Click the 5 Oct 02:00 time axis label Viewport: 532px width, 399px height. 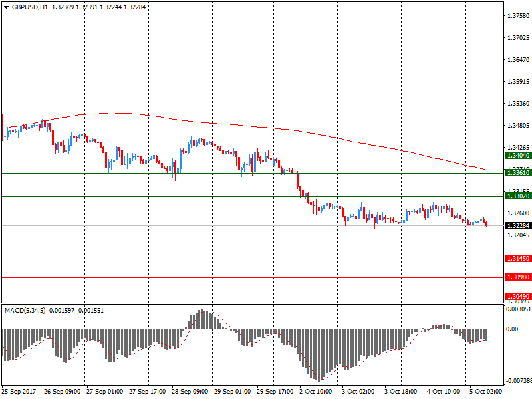[x=486, y=392]
